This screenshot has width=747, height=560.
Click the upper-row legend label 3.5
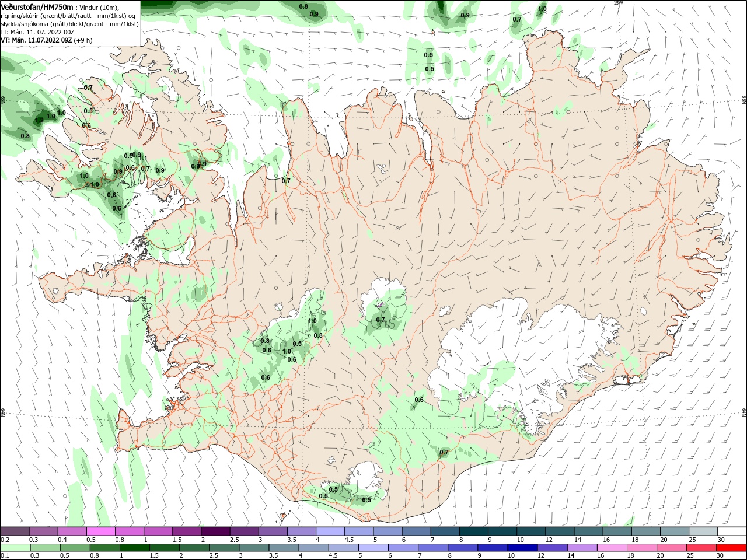point(292,540)
